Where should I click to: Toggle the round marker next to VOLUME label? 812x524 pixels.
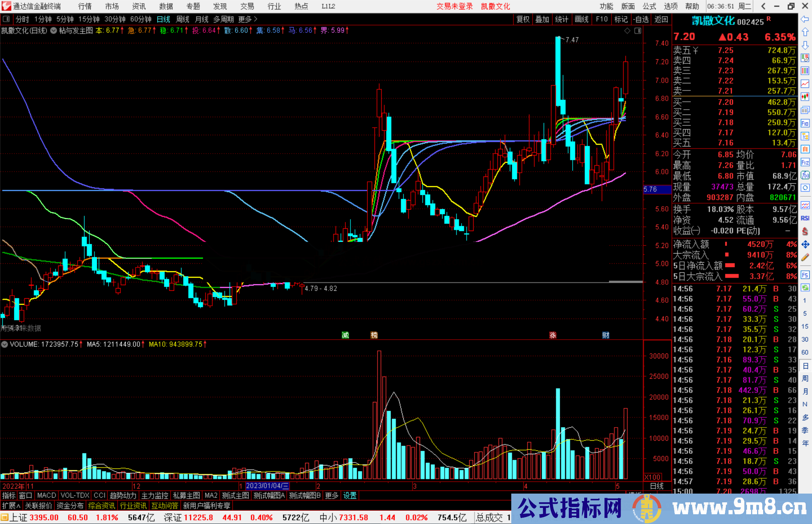coord(5,344)
